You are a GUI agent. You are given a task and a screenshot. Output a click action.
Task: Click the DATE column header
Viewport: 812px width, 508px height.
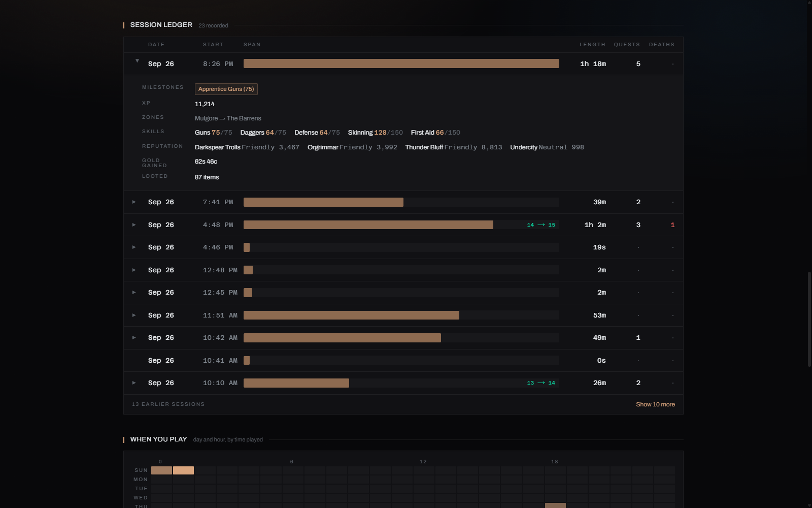pyautogui.click(x=156, y=45)
